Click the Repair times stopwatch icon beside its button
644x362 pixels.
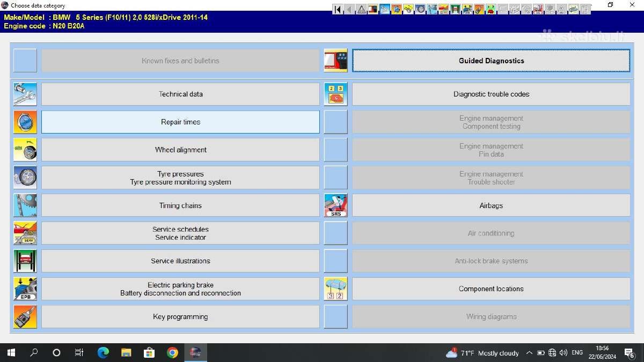pyautogui.click(x=25, y=122)
